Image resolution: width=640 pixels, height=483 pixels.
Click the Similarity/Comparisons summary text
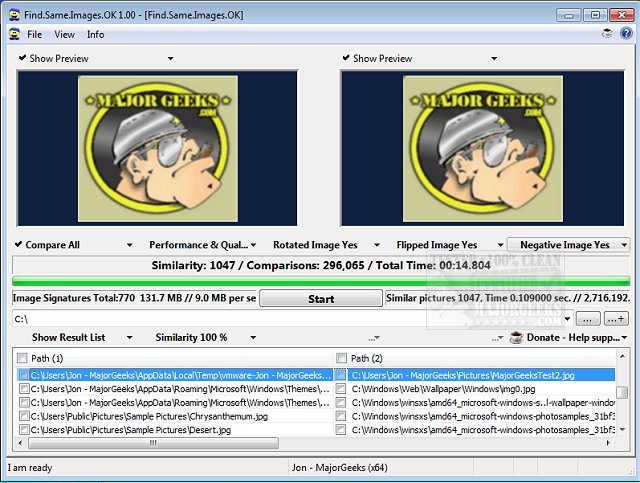[x=321, y=265]
